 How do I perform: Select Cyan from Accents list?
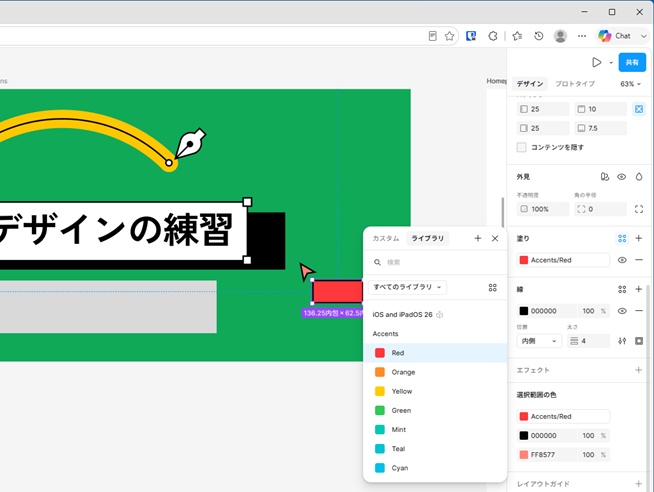[x=435, y=468]
